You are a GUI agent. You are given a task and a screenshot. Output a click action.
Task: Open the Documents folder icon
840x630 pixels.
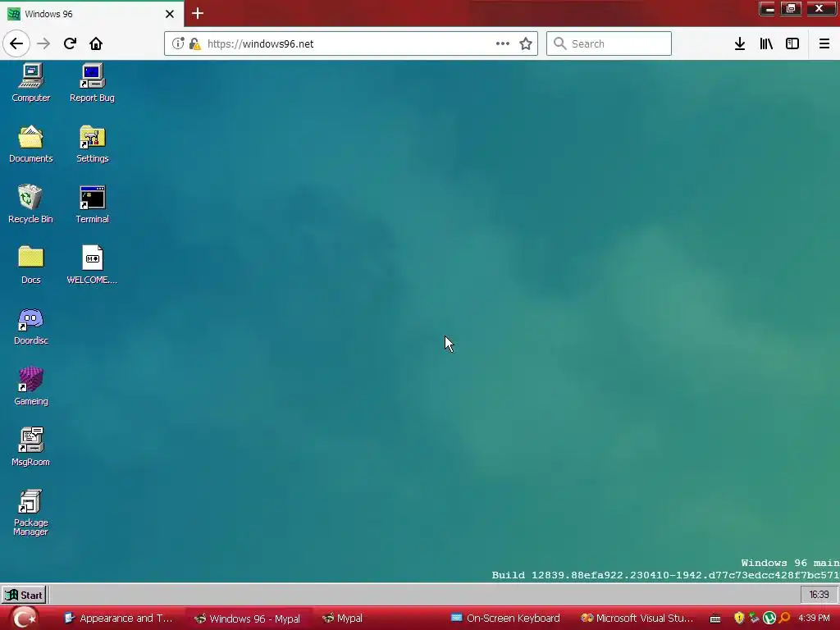click(31, 144)
